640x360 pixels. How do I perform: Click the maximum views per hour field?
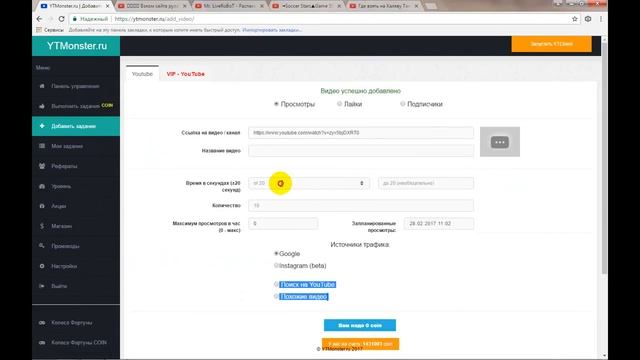[x=283, y=223]
